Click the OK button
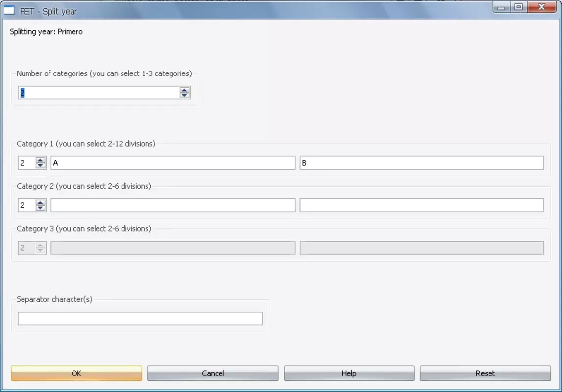 pos(76,373)
